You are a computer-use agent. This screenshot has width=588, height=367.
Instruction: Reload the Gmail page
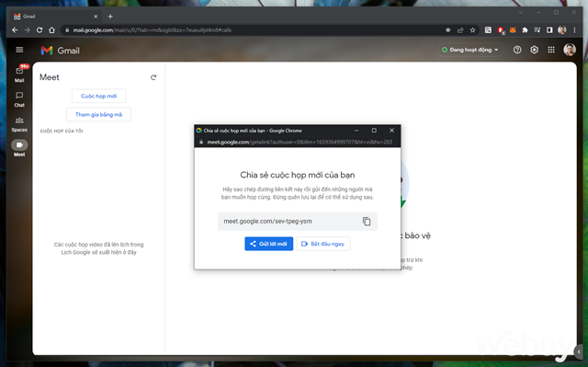click(x=40, y=30)
